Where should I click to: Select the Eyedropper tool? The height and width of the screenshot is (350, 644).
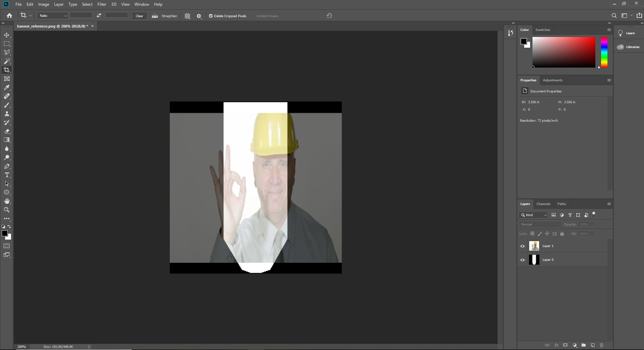[7, 87]
